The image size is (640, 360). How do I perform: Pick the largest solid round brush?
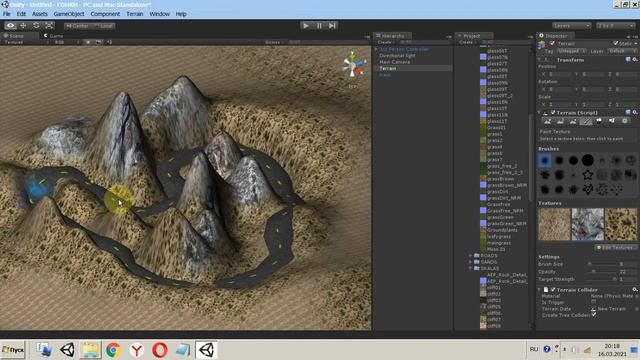tap(587, 160)
